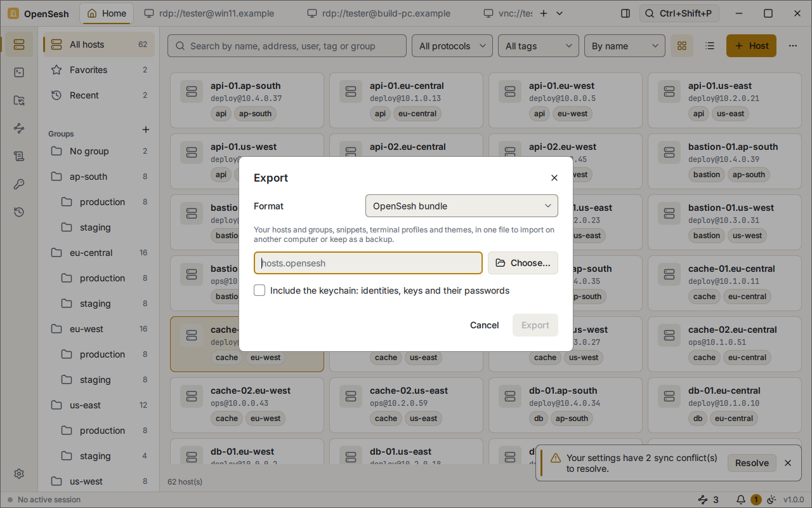
Task: Open settings gear in left rail
Action: point(19,474)
